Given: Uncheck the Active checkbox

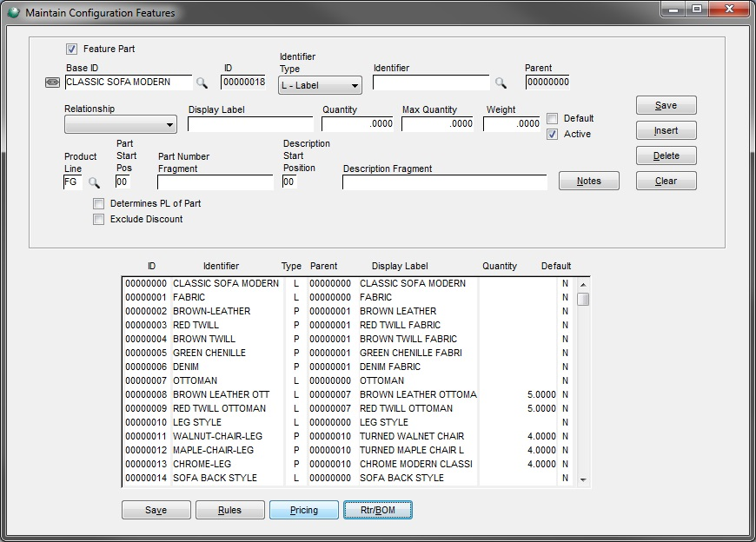Looking at the screenshot, I should pyautogui.click(x=553, y=134).
